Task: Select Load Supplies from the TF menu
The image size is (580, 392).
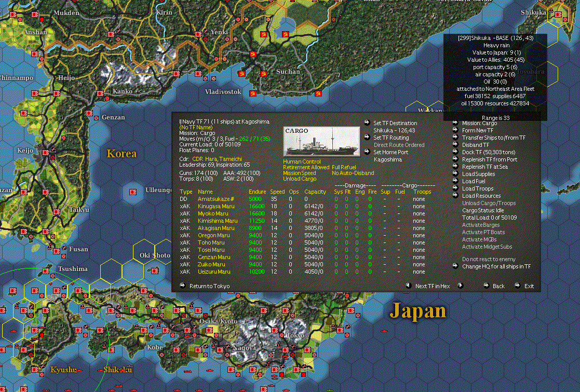Action: [x=478, y=174]
